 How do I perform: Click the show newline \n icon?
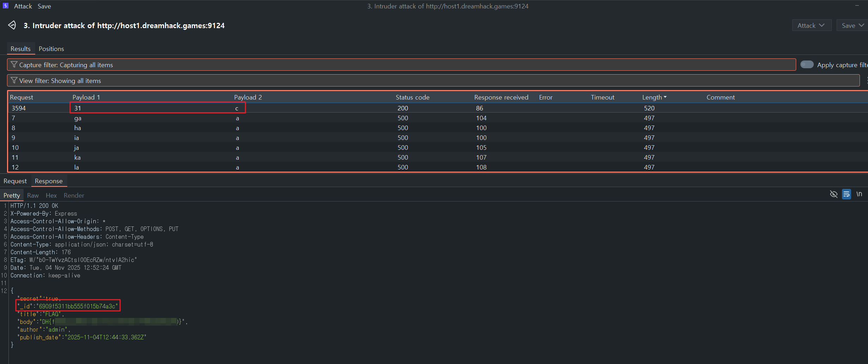coord(859,194)
